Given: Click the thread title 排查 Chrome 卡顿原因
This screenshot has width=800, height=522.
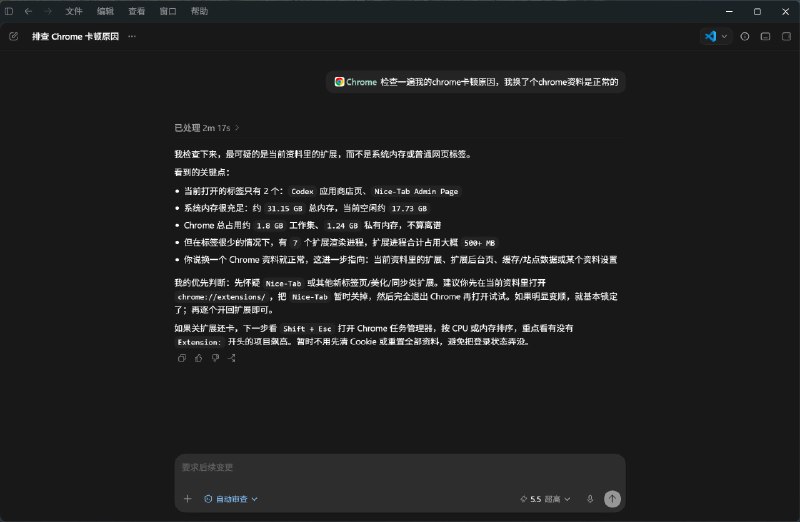Looking at the screenshot, I should click(76, 36).
